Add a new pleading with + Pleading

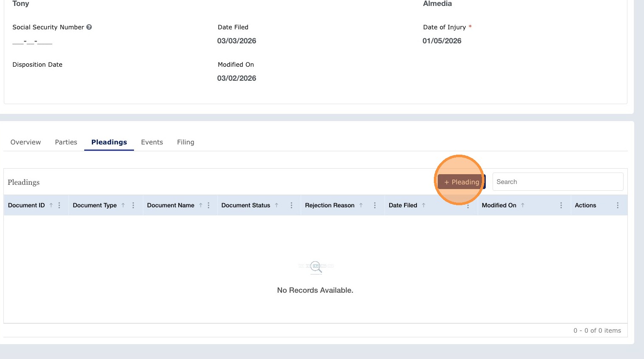click(462, 182)
